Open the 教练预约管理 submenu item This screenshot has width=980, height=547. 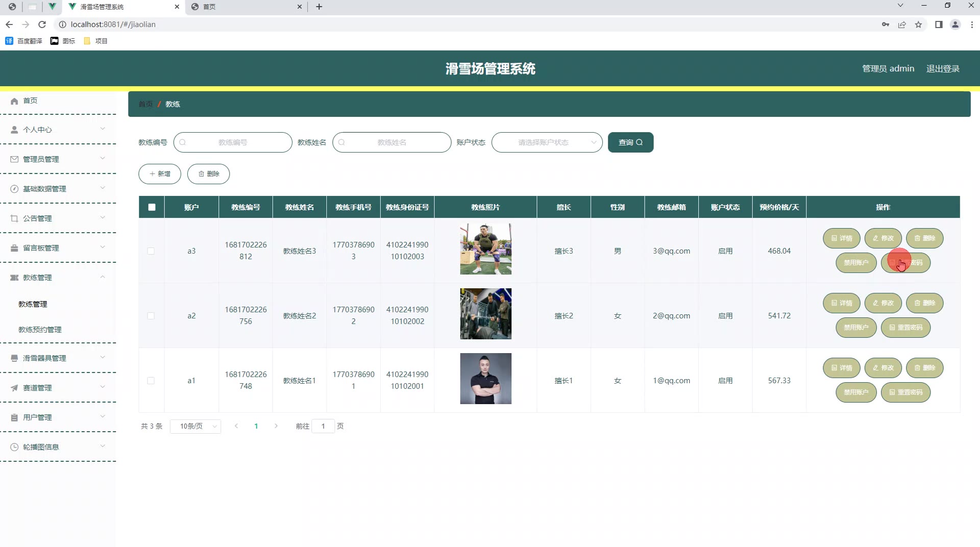[40, 330]
